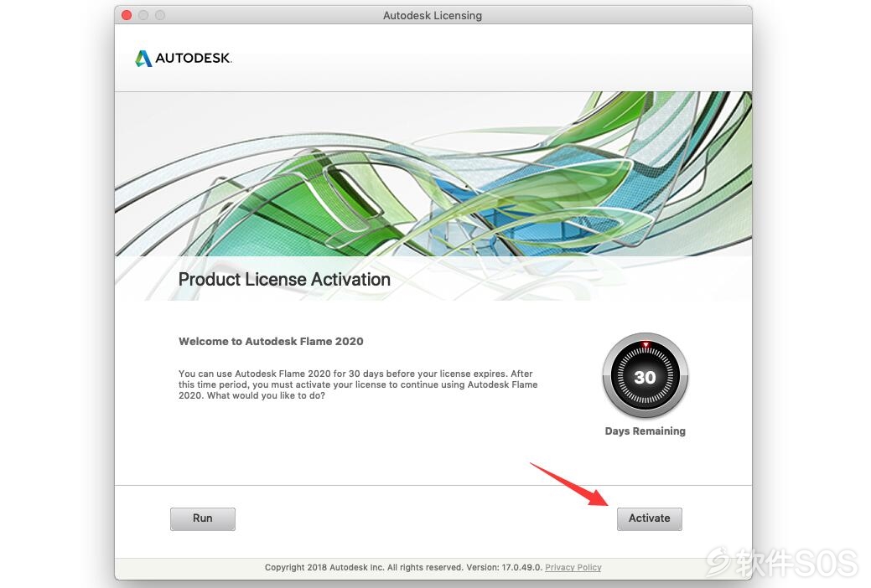
Task: Click the 软件SOS watermark logo
Action: click(783, 562)
